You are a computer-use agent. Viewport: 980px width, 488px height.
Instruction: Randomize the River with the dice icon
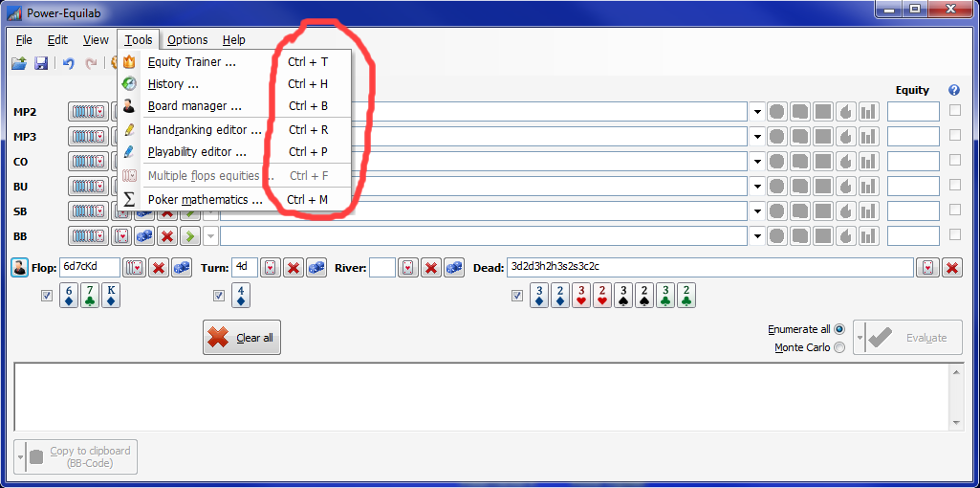(454, 268)
